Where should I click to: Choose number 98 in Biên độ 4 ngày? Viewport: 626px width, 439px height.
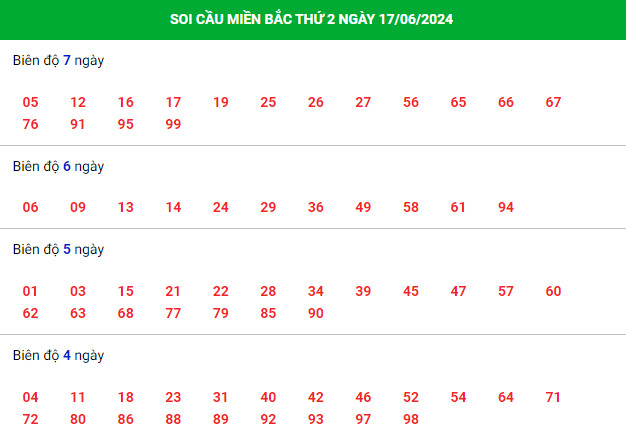[411, 419]
